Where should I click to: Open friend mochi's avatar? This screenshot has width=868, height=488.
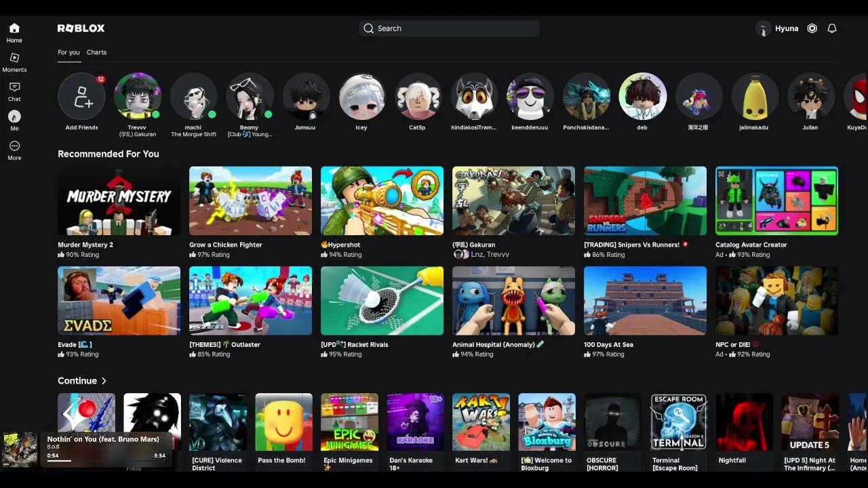pos(194,96)
